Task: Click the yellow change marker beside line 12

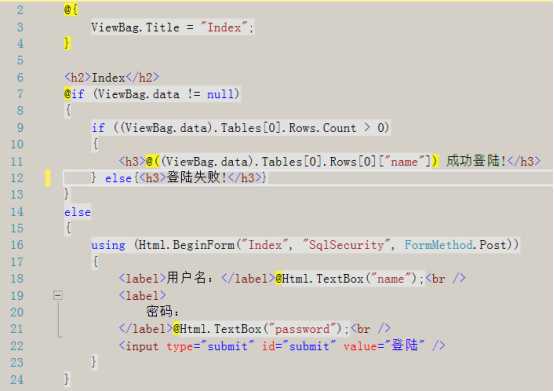Action: pyautogui.click(x=48, y=178)
